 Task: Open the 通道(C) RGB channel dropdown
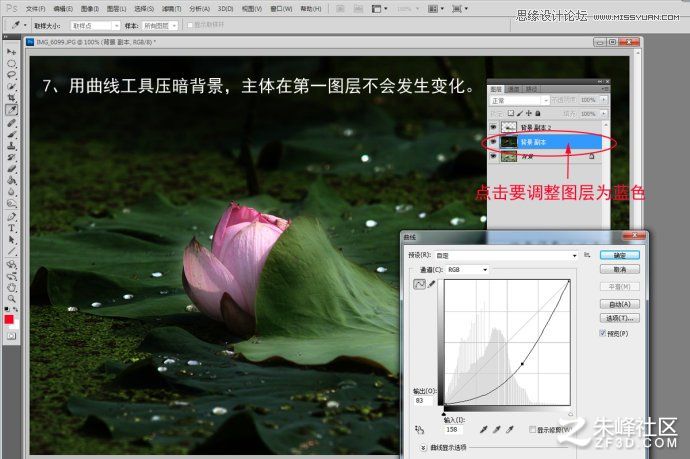tap(467, 269)
